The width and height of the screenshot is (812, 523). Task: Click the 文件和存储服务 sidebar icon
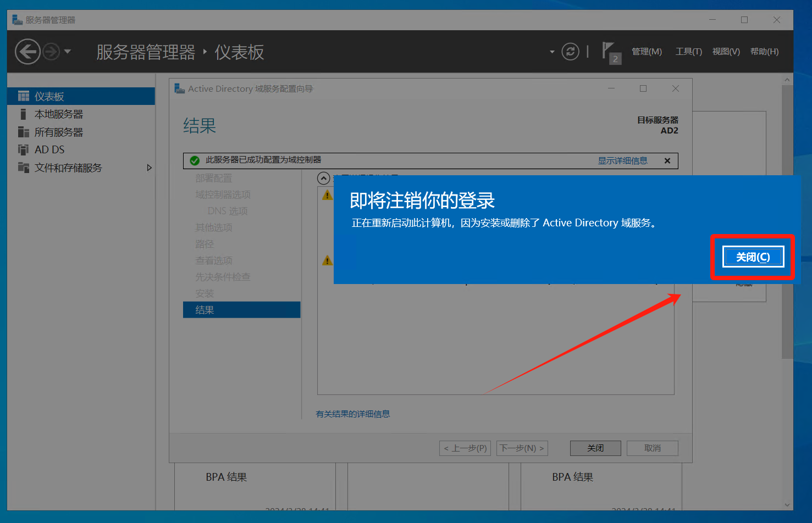point(23,168)
